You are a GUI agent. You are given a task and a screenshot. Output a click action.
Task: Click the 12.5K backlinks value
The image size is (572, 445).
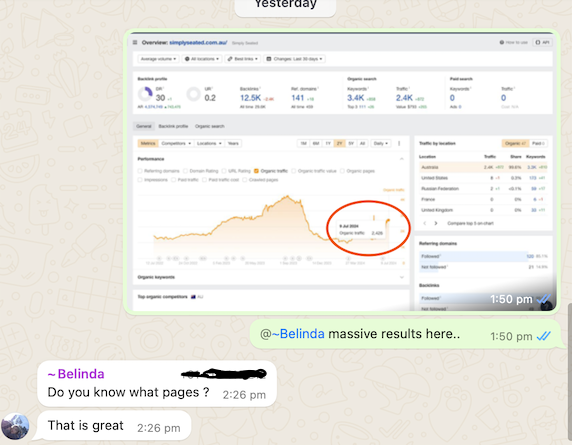250,98
